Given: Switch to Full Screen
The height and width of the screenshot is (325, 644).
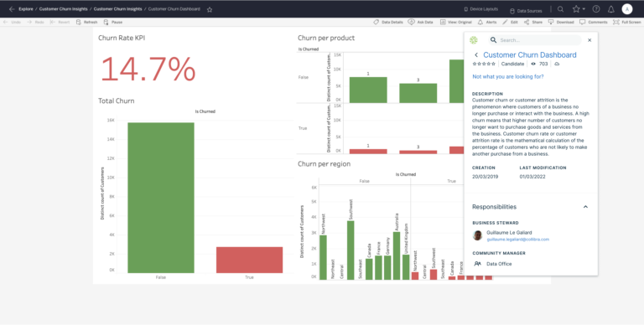Looking at the screenshot, I should 626,22.
